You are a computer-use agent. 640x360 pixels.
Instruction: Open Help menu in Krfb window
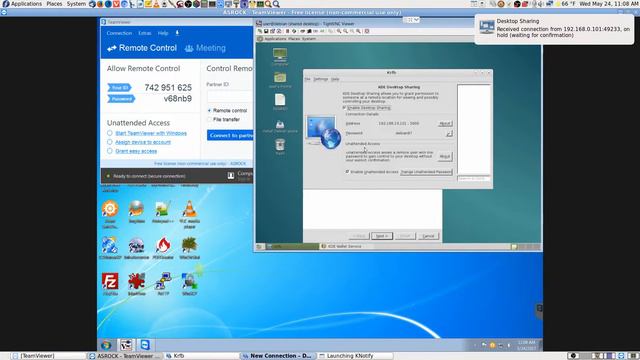point(335,79)
